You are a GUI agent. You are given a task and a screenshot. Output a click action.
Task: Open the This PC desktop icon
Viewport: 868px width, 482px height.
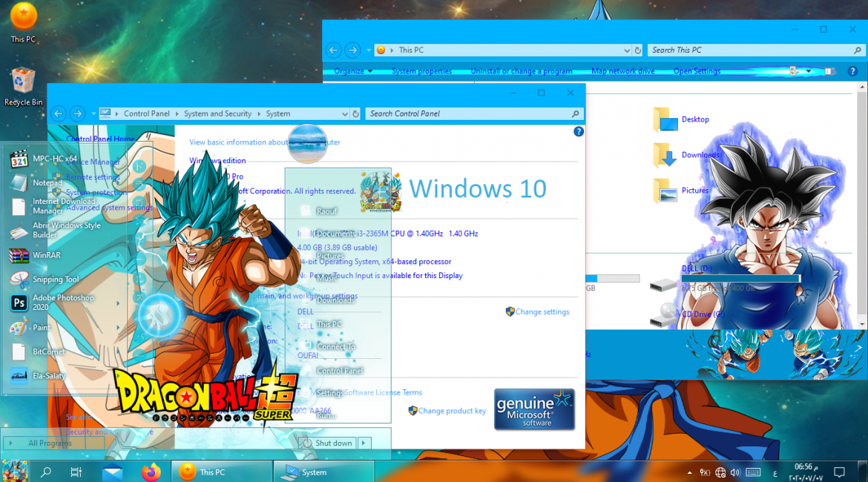[23, 23]
